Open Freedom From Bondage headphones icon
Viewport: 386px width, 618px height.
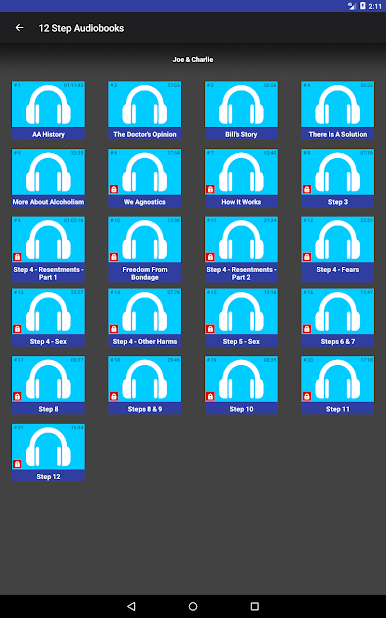[x=145, y=240]
